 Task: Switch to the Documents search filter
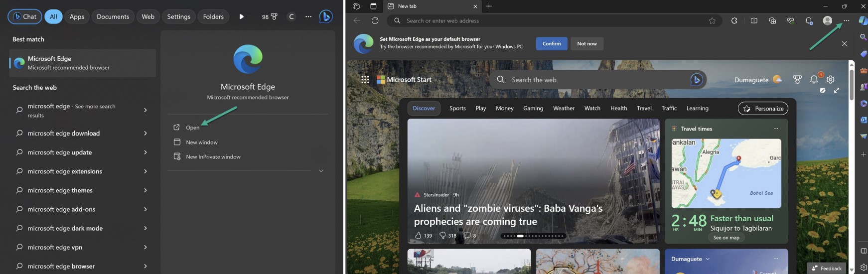pos(113,16)
